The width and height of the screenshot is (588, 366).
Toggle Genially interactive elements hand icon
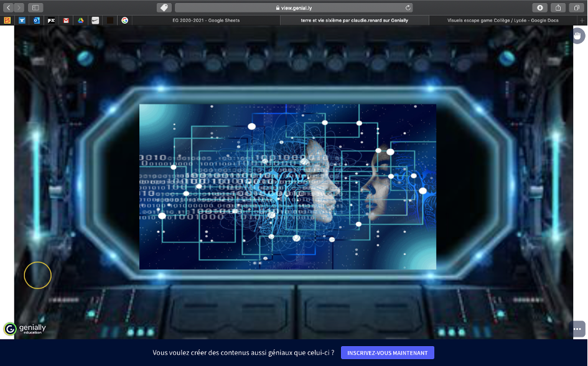click(x=579, y=36)
